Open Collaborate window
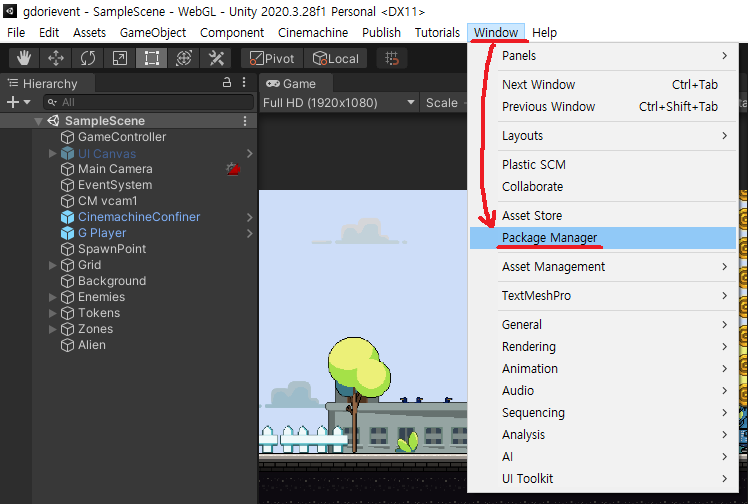The image size is (748, 504). click(603, 186)
